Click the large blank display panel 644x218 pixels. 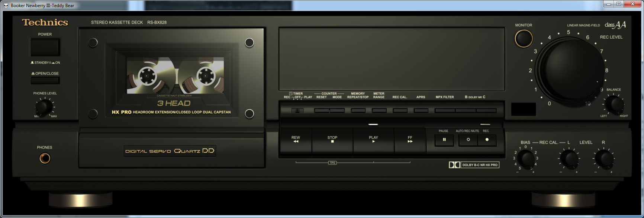click(392, 59)
